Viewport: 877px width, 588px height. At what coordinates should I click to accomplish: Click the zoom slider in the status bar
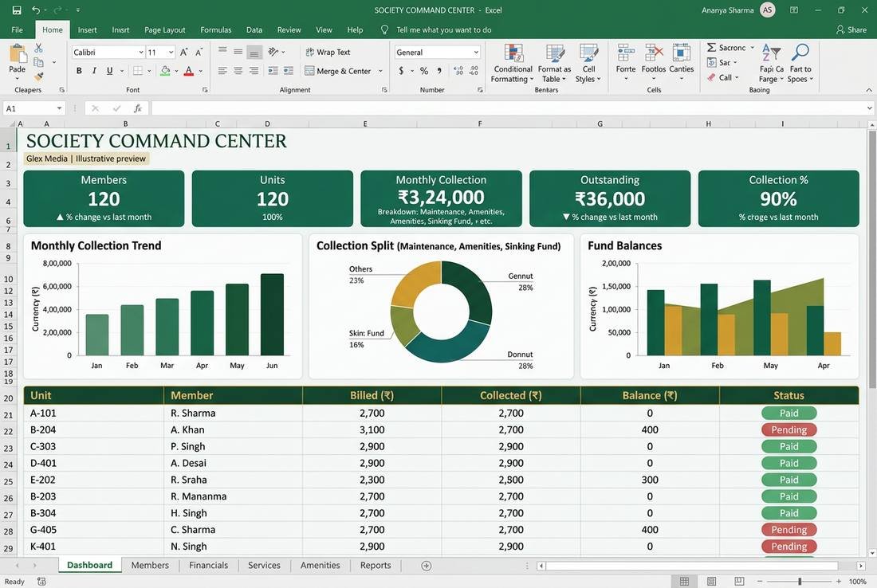tap(800, 582)
